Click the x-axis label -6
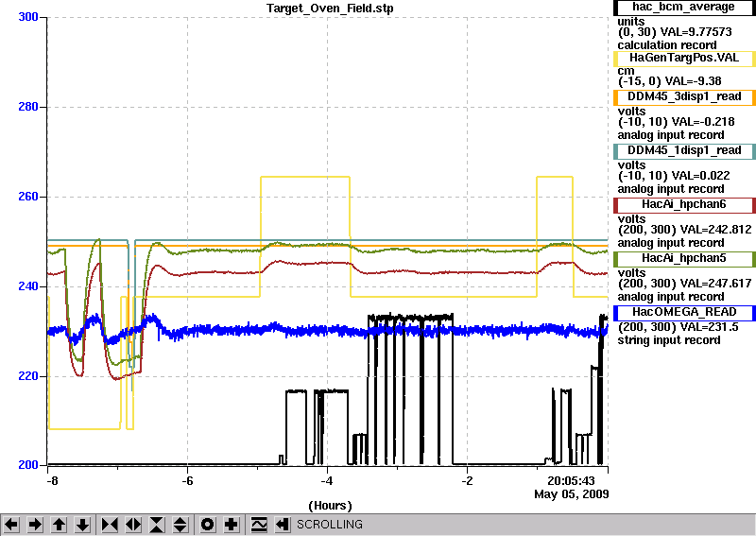756x536 pixels. tap(187, 481)
